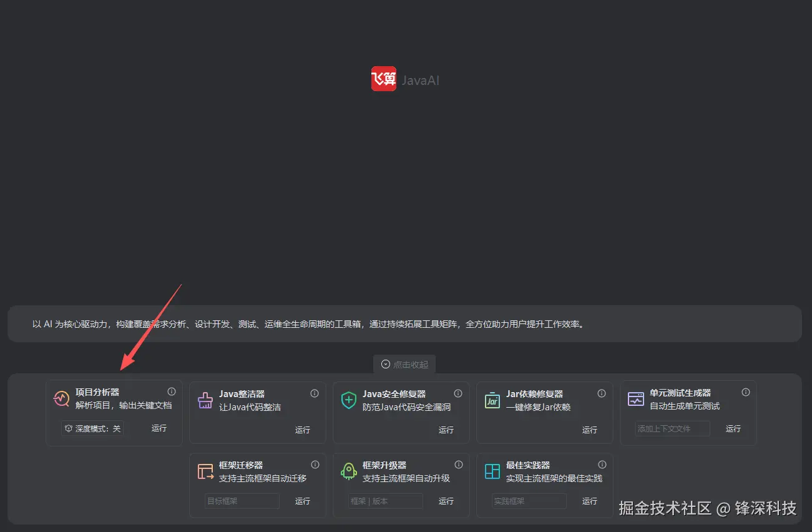Click the 最佳实践器 title text

click(528, 465)
